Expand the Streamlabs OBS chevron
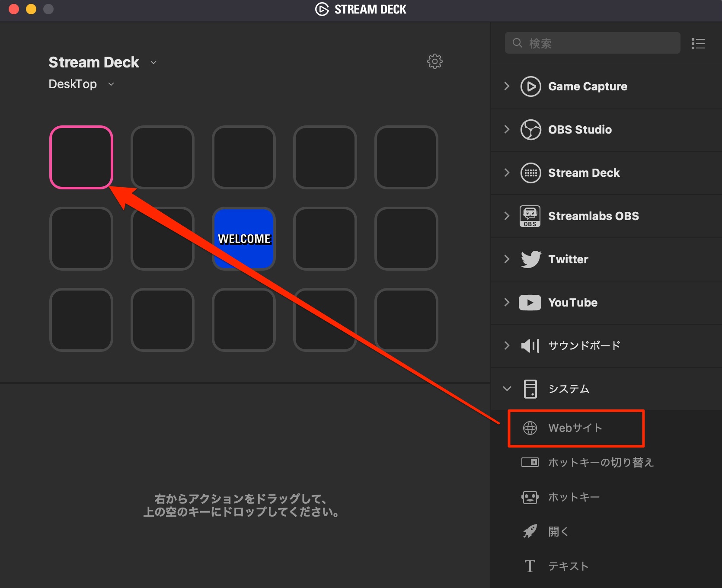Screen dimensions: 722x588 click(x=507, y=216)
